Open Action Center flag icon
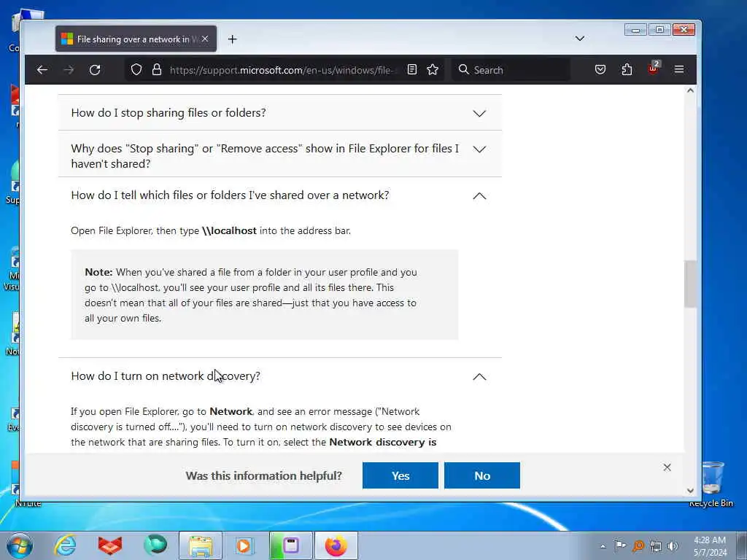This screenshot has height=560, width=747. (620, 545)
